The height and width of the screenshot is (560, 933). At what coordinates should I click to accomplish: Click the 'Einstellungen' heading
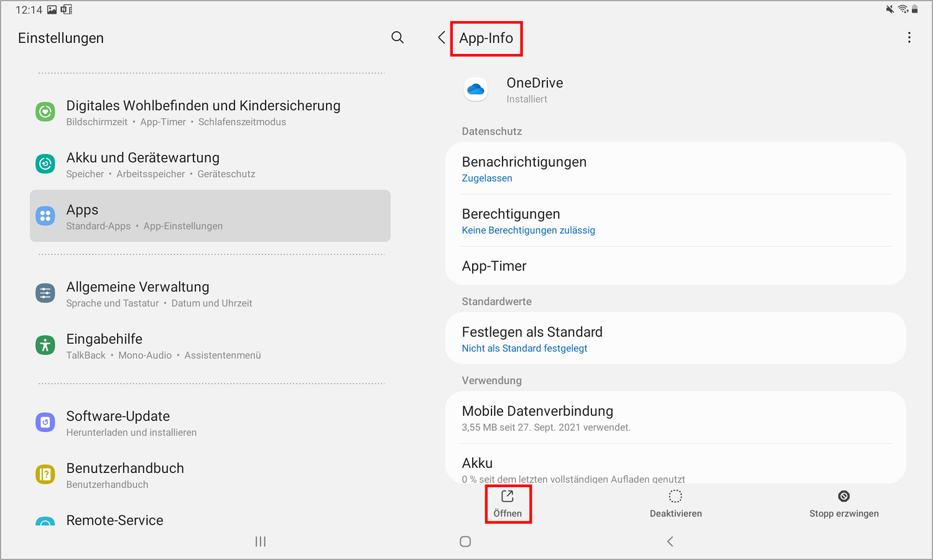(61, 38)
